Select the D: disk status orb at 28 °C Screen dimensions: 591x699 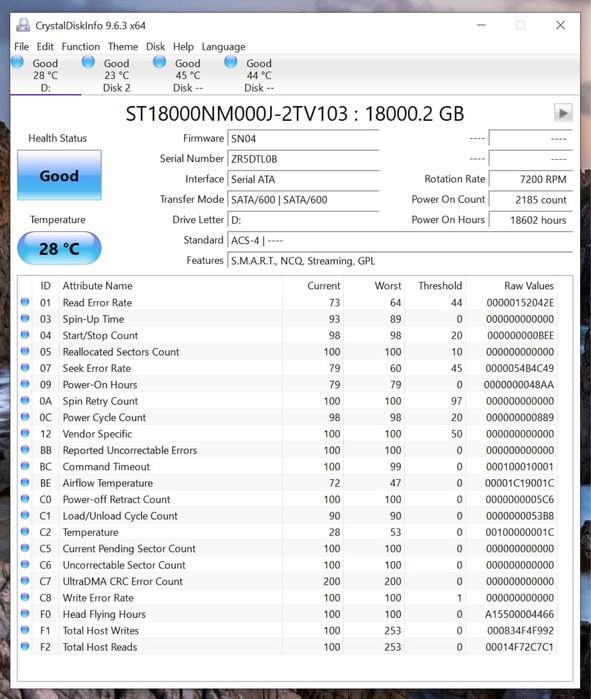(x=17, y=62)
